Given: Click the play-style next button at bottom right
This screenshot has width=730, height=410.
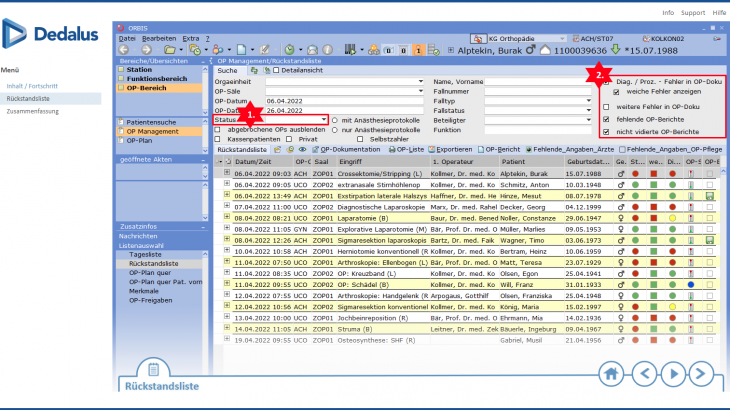Looking at the screenshot, I should (674, 373).
